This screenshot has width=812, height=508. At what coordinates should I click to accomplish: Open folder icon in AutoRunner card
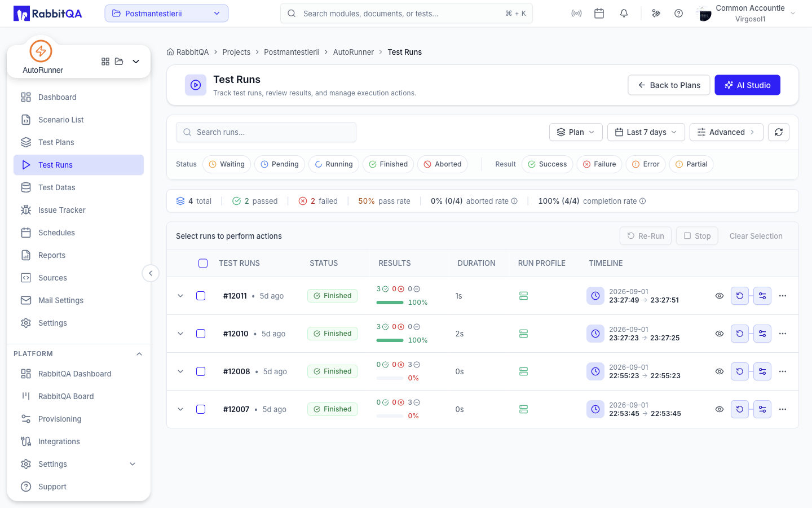pyautogui.click(x=119, y=62)
